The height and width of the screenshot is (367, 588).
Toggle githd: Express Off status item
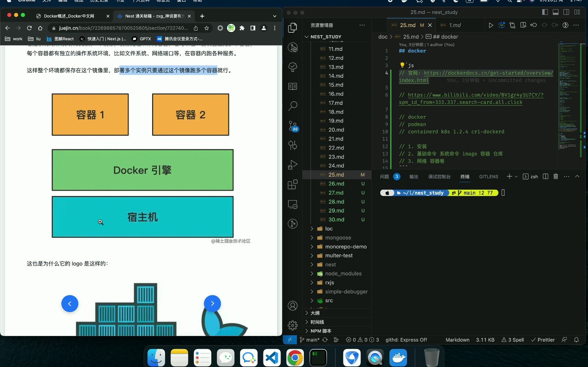tap(406, 340)
